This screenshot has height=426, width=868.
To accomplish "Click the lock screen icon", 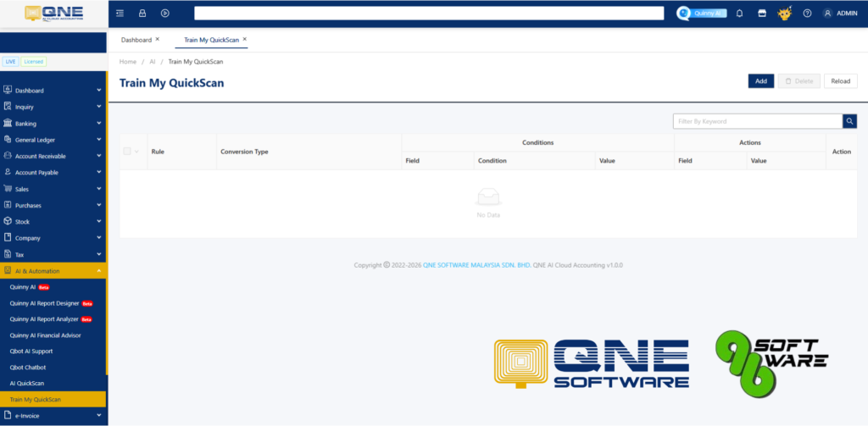I will point(142,14).
